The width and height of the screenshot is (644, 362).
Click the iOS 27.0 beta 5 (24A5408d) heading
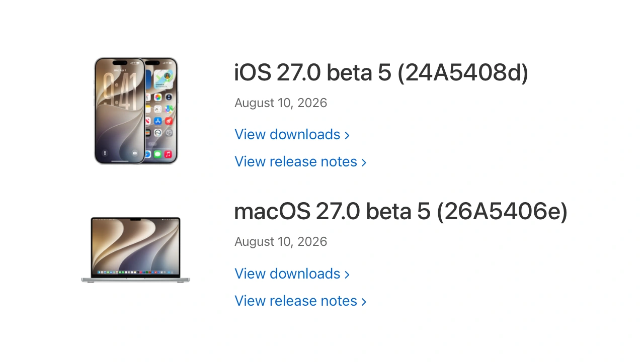point(381,73)
